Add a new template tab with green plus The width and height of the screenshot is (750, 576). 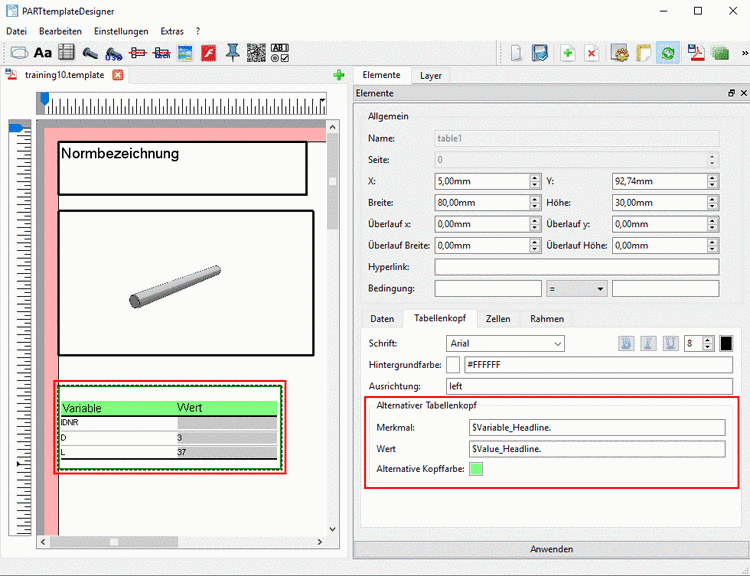[x=339, y=75]
